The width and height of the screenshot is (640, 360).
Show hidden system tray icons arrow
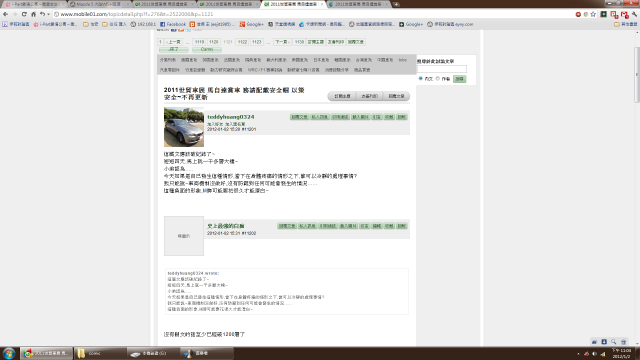pyautogui.click(x=578, y=354)
